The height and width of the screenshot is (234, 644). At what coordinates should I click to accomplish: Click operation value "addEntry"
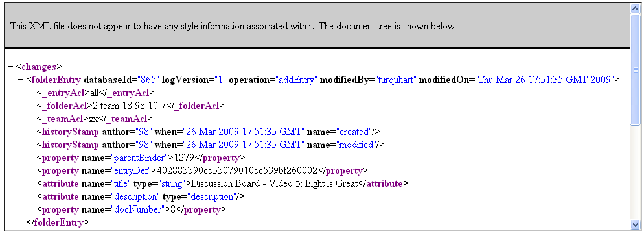[297, 80]
